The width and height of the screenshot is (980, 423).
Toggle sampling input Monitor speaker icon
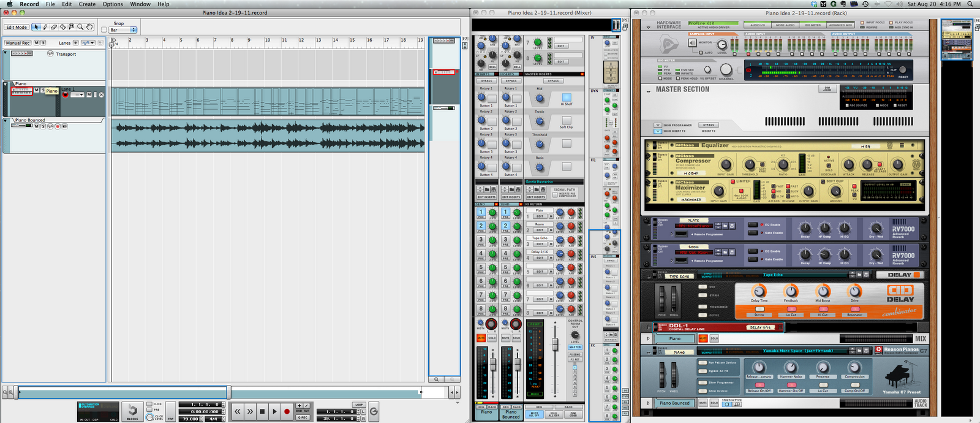pos(692,43)
